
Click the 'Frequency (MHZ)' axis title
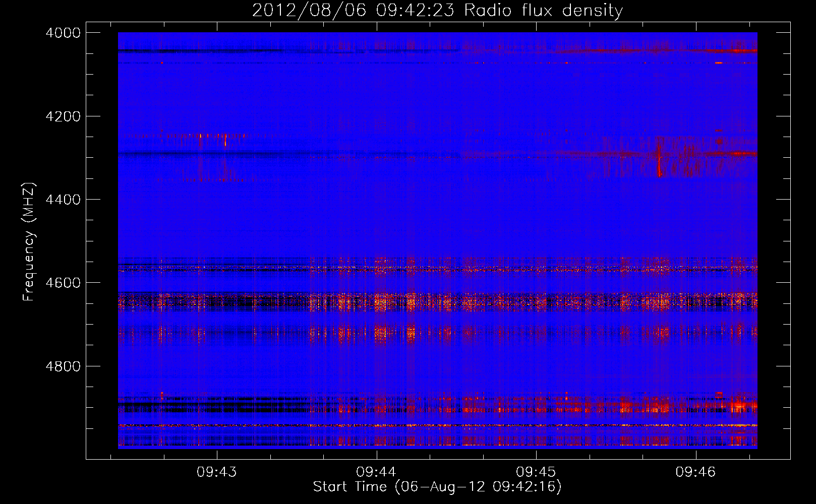29,242
